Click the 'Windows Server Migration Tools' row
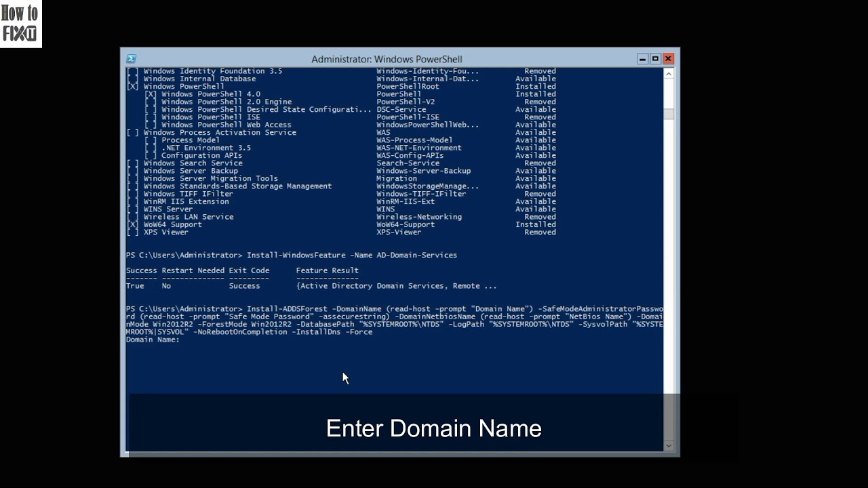This screenshot has width=868, height=488. point(341,178)
